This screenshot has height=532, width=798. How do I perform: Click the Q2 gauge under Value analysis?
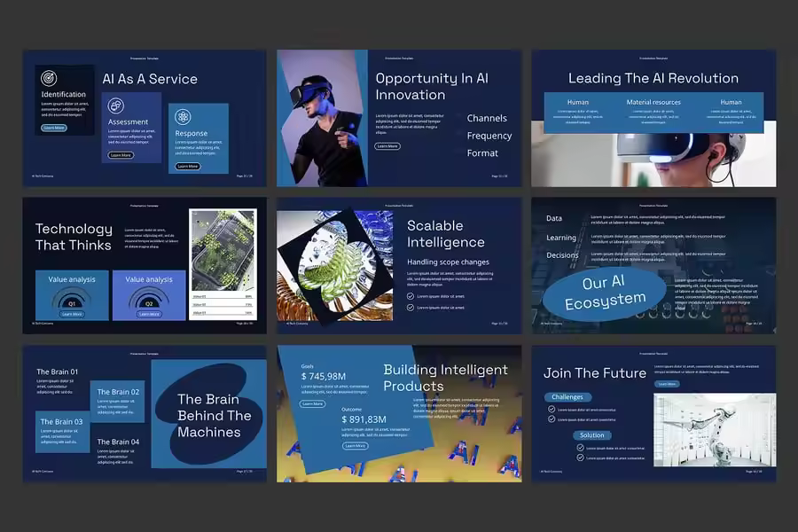149,300
